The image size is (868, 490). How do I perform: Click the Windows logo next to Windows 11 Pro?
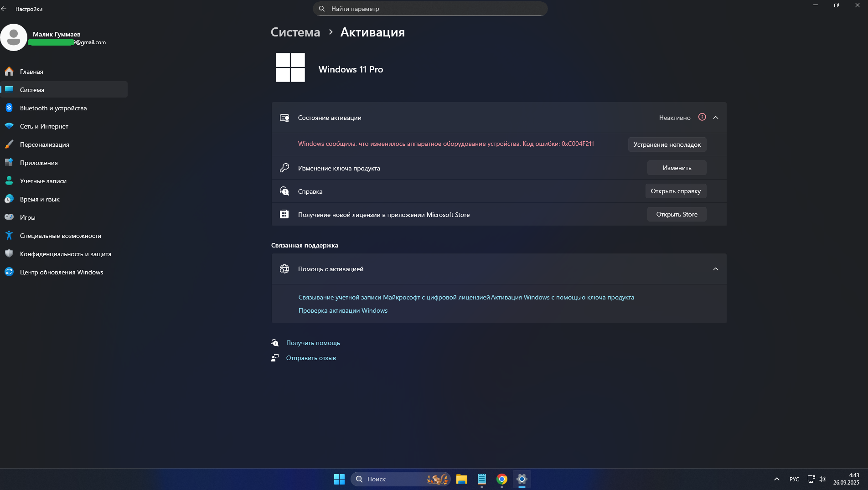[x=290, y=67]
